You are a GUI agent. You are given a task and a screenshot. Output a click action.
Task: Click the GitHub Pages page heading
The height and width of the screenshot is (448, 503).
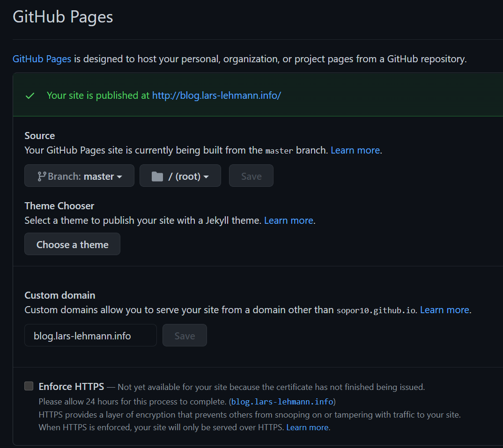62,17
